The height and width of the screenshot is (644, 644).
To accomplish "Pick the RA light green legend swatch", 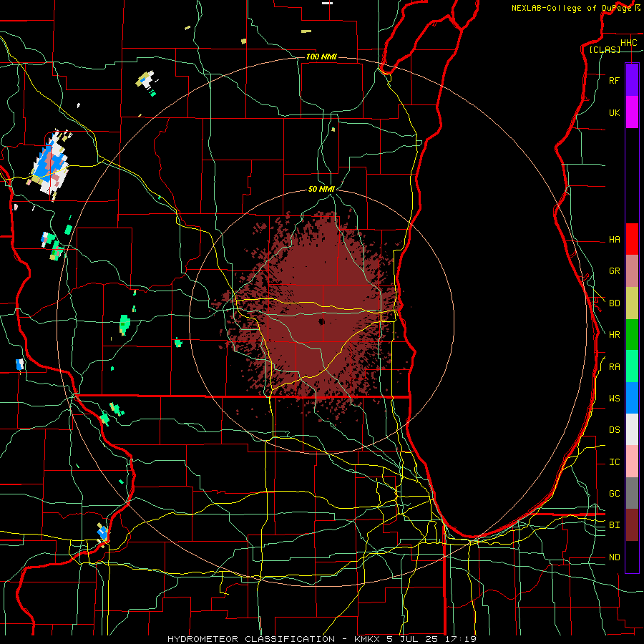I will coord(632,366).
